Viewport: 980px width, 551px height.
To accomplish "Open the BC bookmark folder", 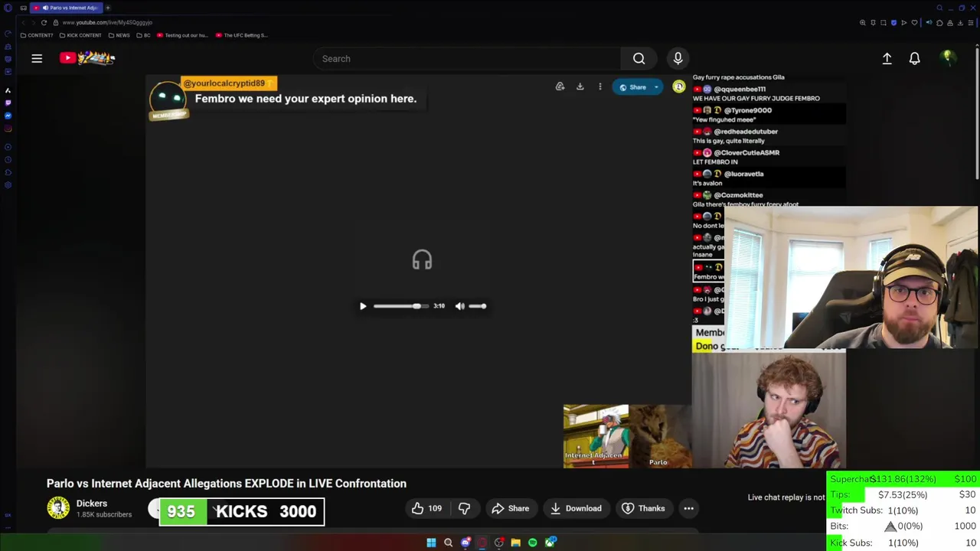I will click(143, 35).
